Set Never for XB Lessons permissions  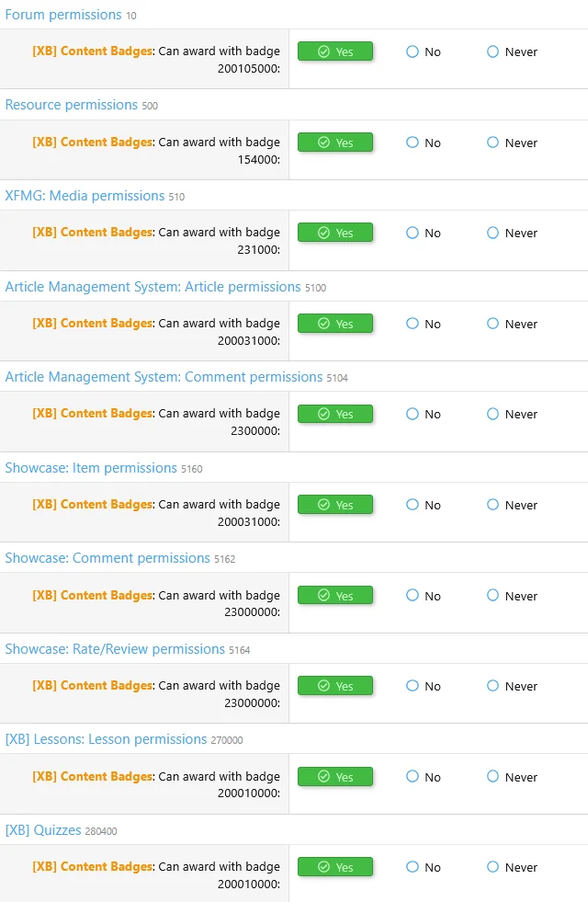pyautogui.click(x=512, y=777)
